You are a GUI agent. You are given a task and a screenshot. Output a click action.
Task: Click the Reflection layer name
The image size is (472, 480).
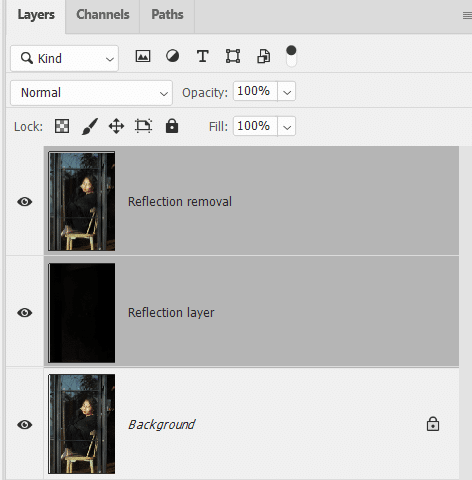(171, 313)
